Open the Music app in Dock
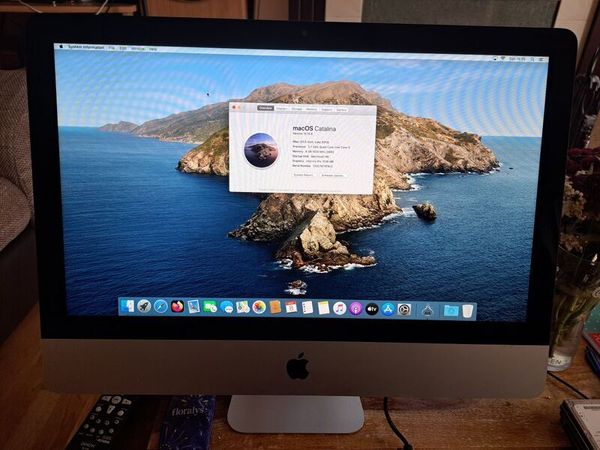This screenshot has width=600, height=450. tap(339, 308)
